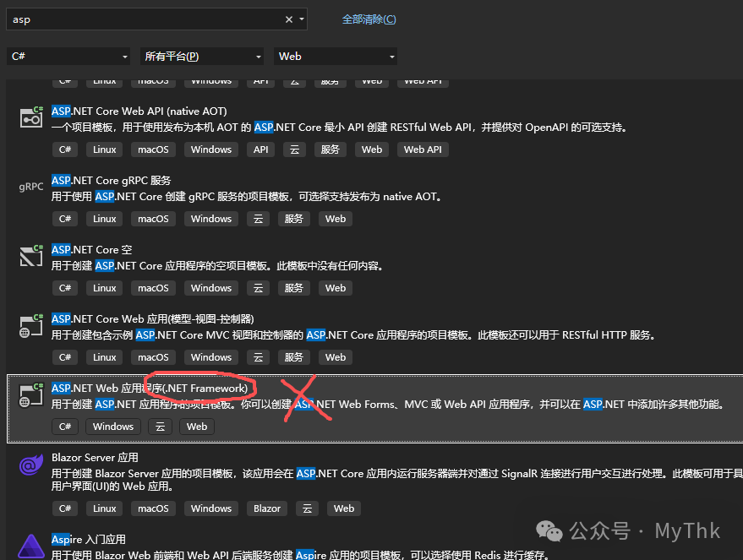Image resolution: width=743 pixels, height=560 pixels.
Task: Open the Web project type filter dropdown
Action: coord(336,57)
